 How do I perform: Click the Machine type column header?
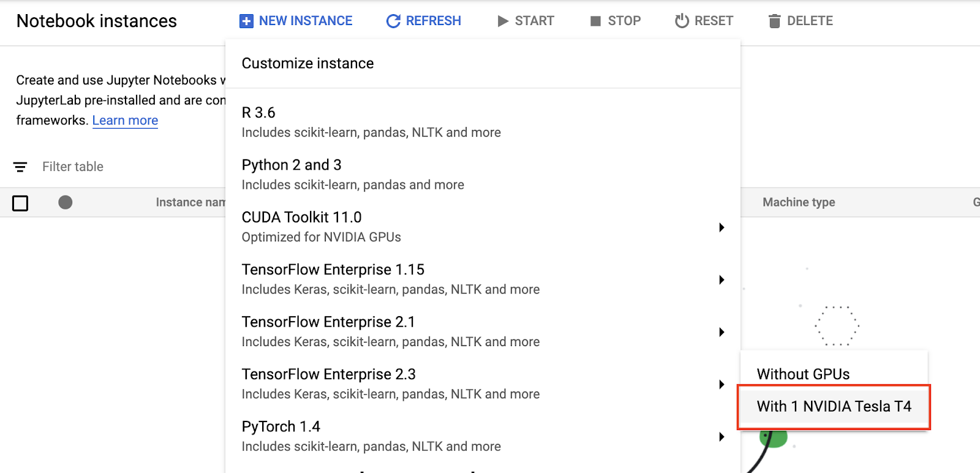[x=799, y=202]
